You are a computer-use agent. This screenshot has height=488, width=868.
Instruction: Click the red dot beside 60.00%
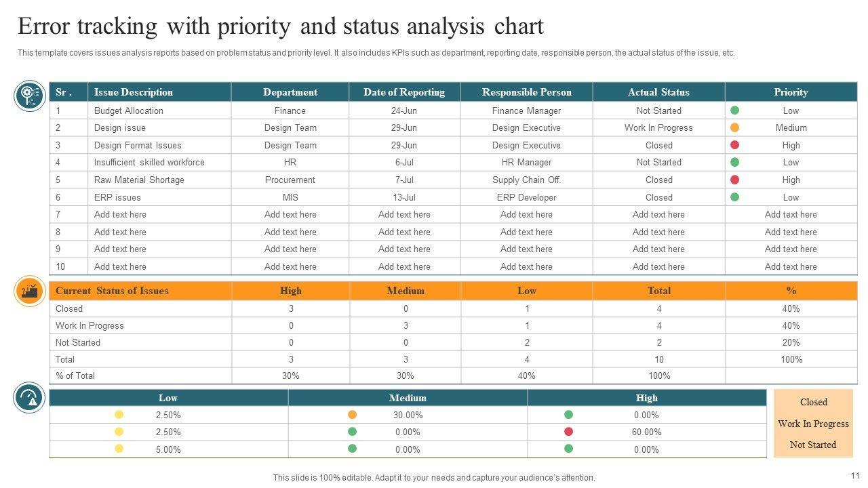click(568, 432)
